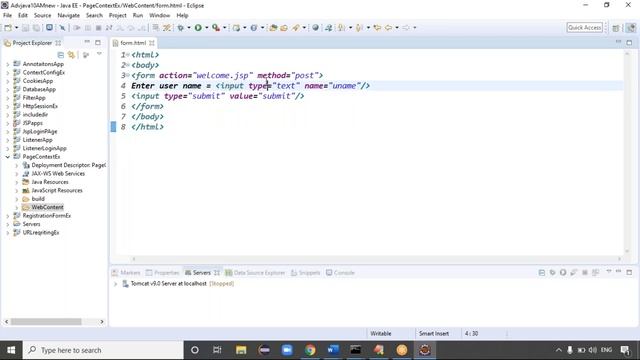640x360 pixels.
Task: Click the Back navigation arrow in toolbar
Action: point(388,28)
